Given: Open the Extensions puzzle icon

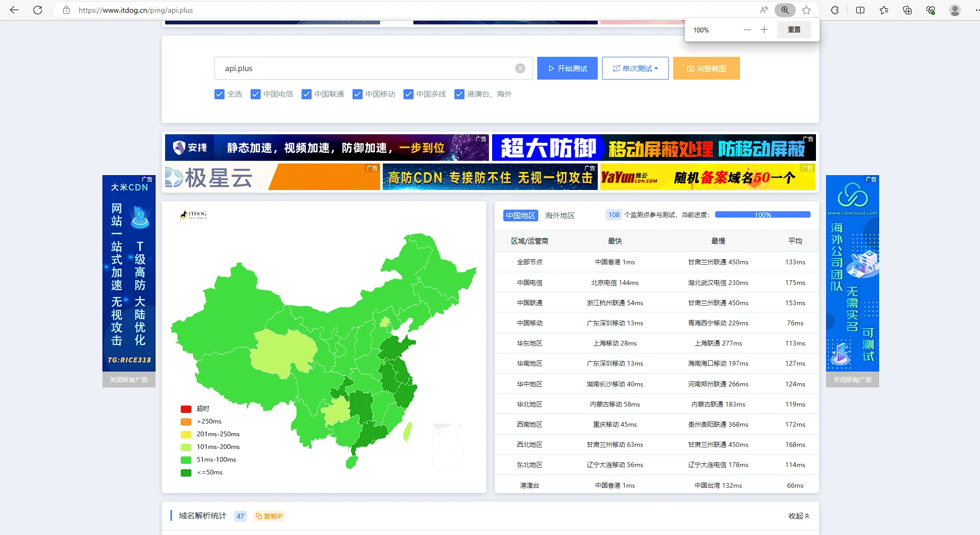Looking at the screenshot, I should (835, 10).
